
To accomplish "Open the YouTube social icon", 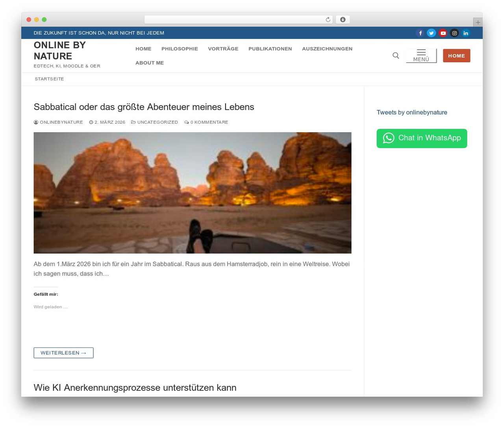I will click(443, 33).
